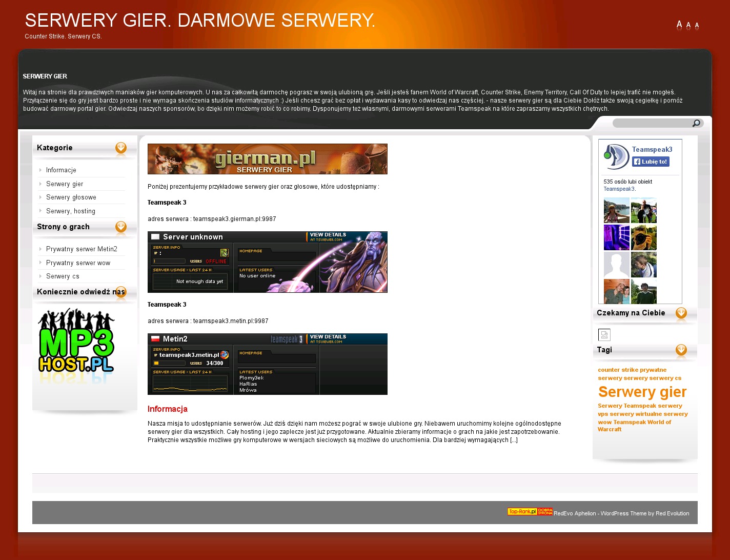
Task: Open the Teamspeak3 page title beside the logo
Action: tap(652, 150)
